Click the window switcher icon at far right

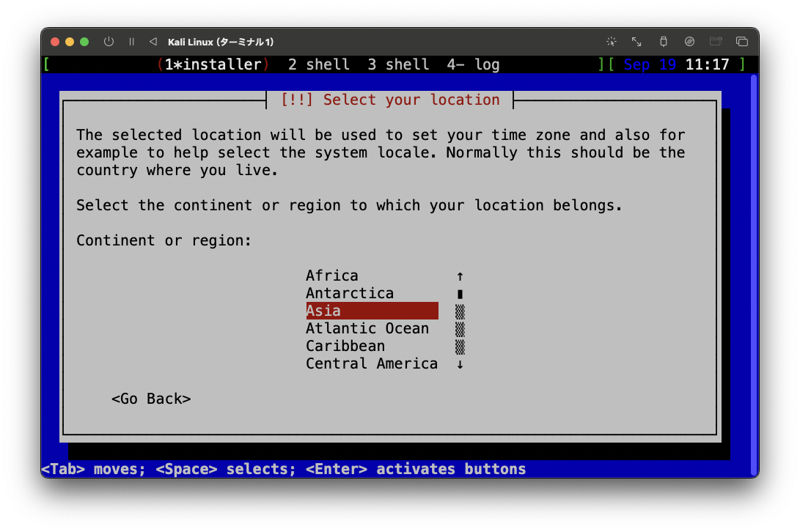point(742,42)
